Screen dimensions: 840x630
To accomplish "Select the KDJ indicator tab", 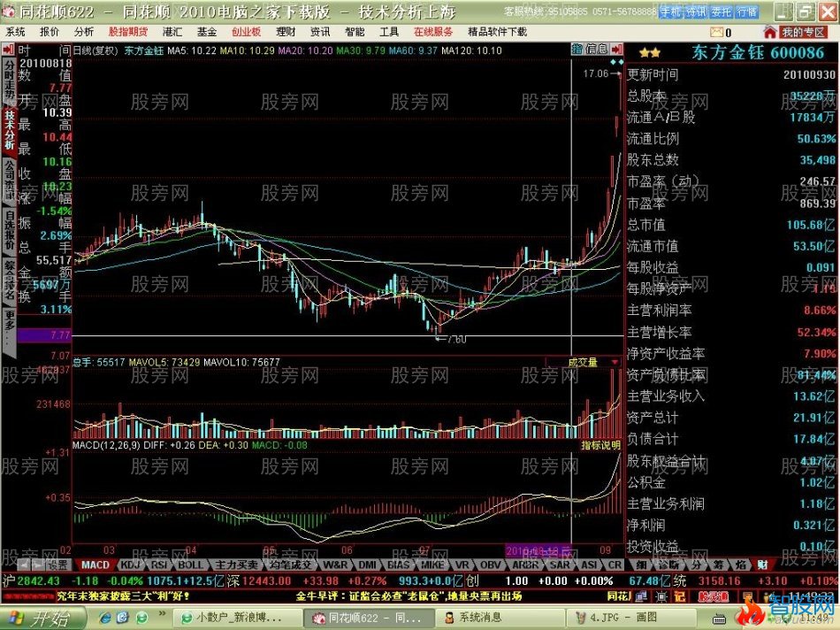I will click(131, 565).
